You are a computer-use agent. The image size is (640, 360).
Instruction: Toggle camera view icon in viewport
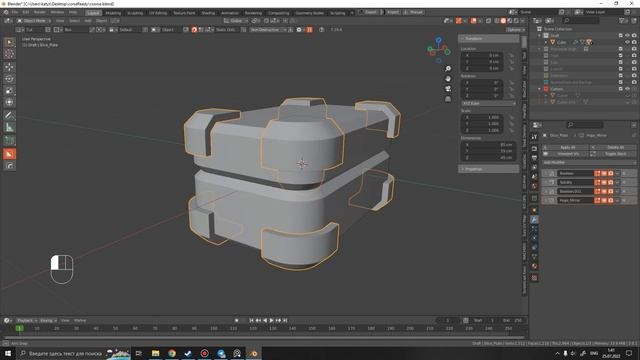pyautogui.click(x=448, y=89)
